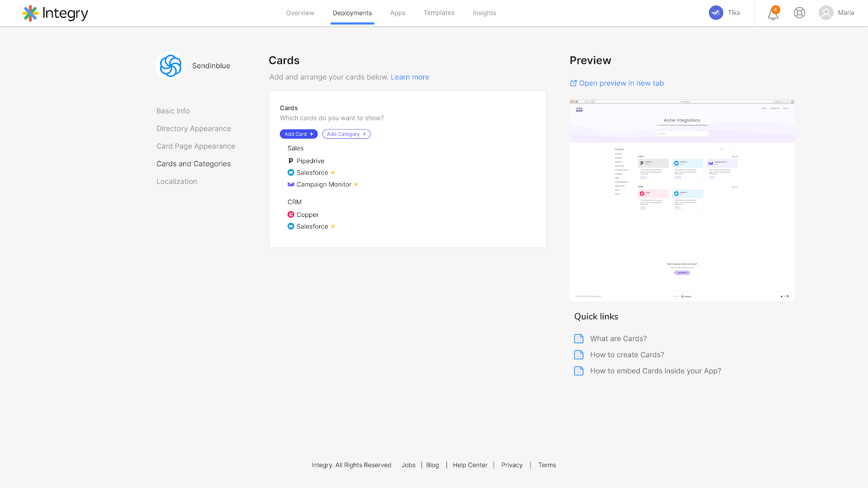Click the Copper card icon

pyautogui.click(x=291, y=215)
